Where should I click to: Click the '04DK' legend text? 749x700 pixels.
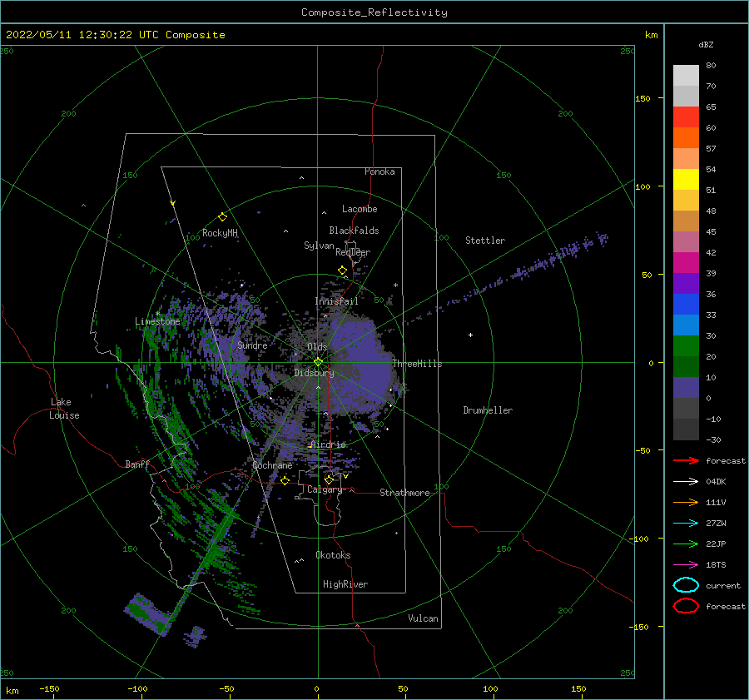(716, 482)
